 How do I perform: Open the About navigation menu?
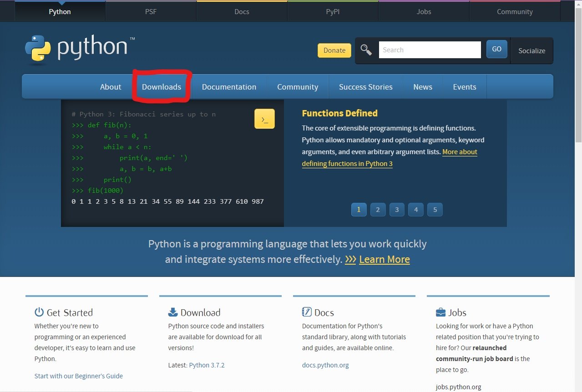click(111, 87)
